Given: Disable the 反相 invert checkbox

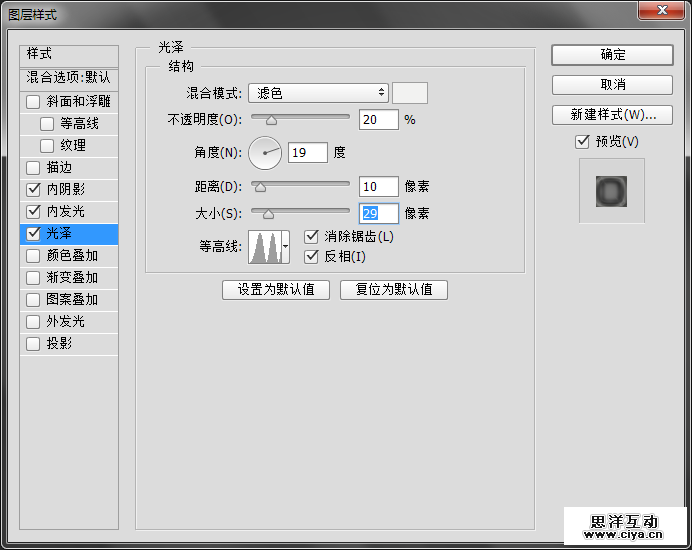Looking at the screenshot, I should (x=311, y=257).
